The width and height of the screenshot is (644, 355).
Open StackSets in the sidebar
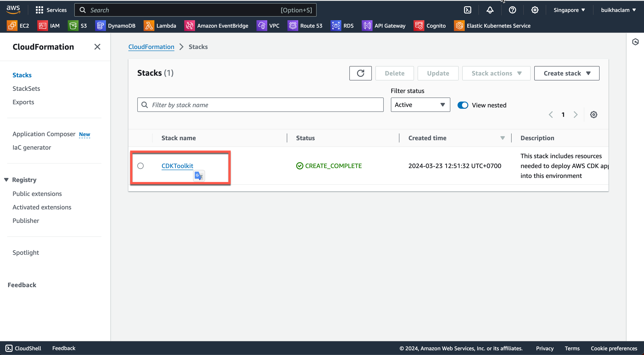(x=26, y=89)
